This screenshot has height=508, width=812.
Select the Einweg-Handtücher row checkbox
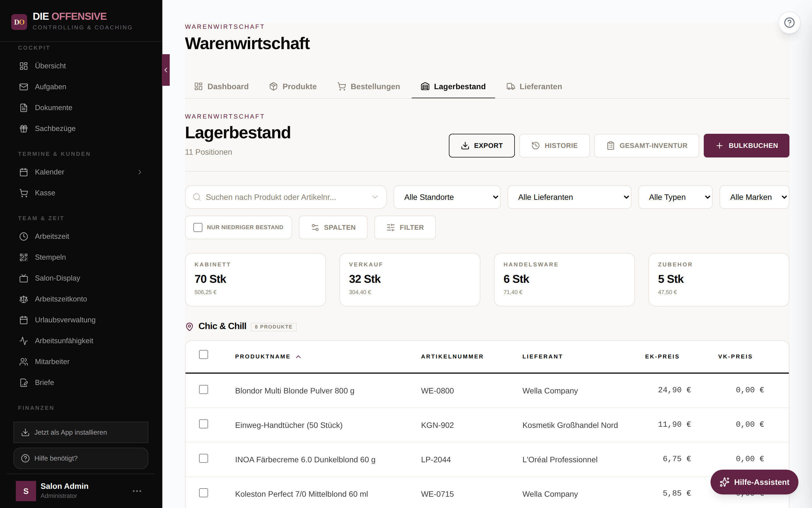click(203, 424)
